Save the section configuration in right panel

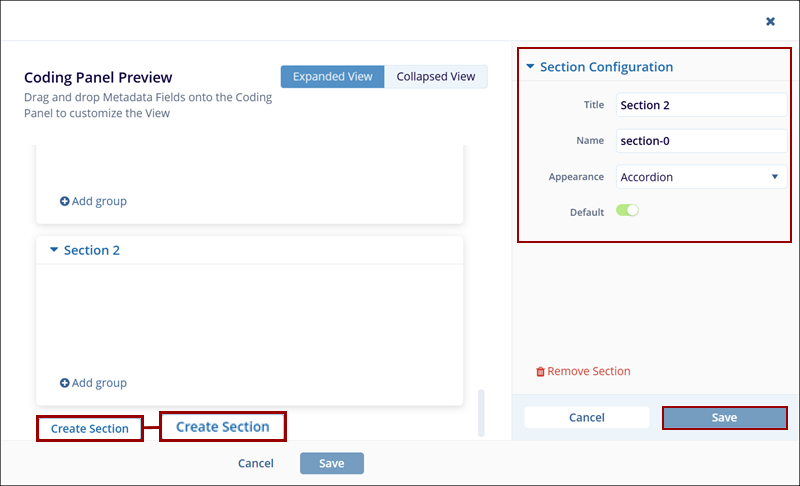click(x=724, y=418)
